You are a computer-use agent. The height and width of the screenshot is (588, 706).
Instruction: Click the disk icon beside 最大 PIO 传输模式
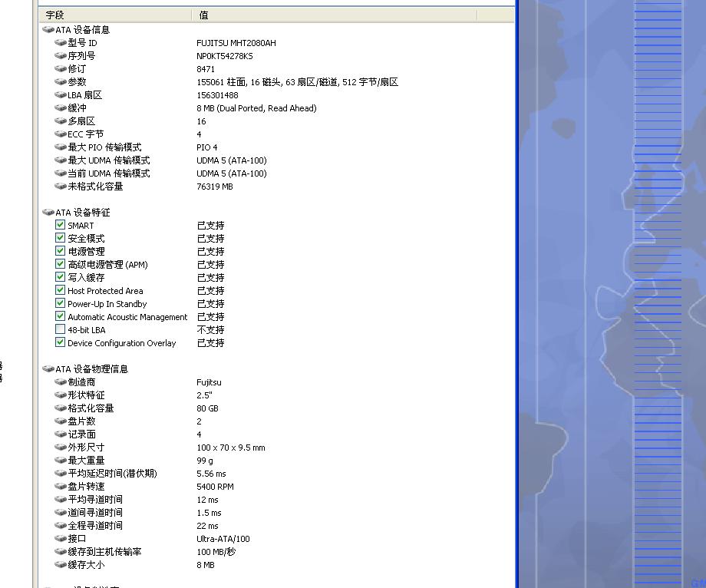click(x=61, y=147)
